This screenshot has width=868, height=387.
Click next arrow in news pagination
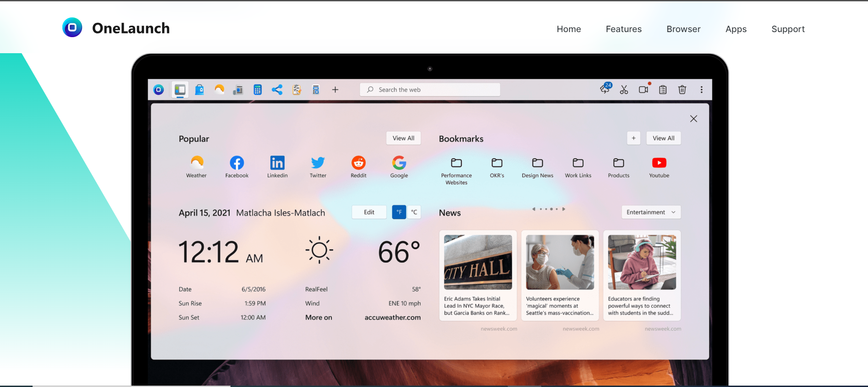[x=564, y=209]
